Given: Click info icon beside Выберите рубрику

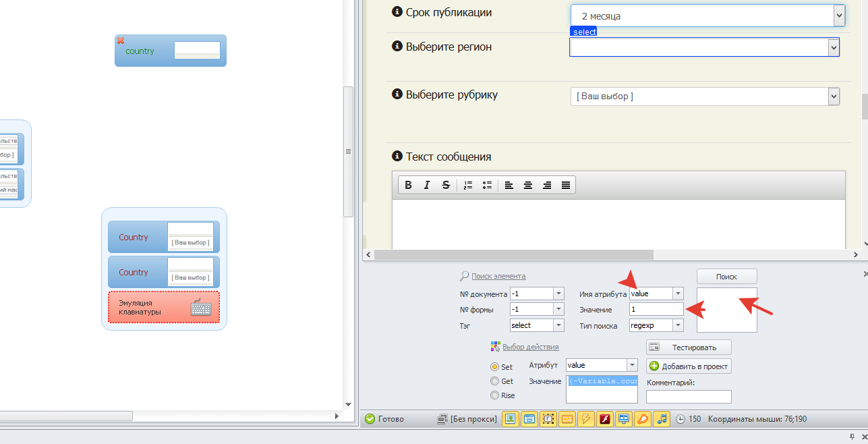Looking at the screenshot, I should (397, 94).
